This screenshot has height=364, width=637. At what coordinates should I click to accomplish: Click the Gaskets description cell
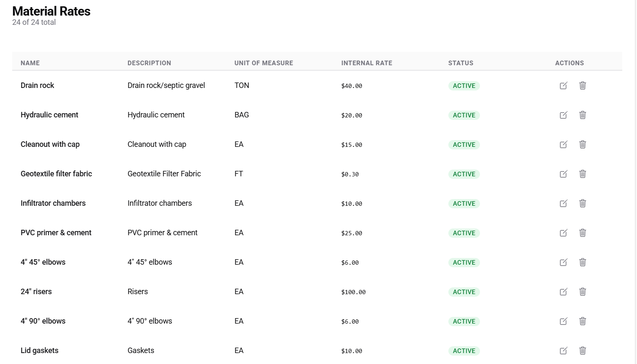coord(141,351)
